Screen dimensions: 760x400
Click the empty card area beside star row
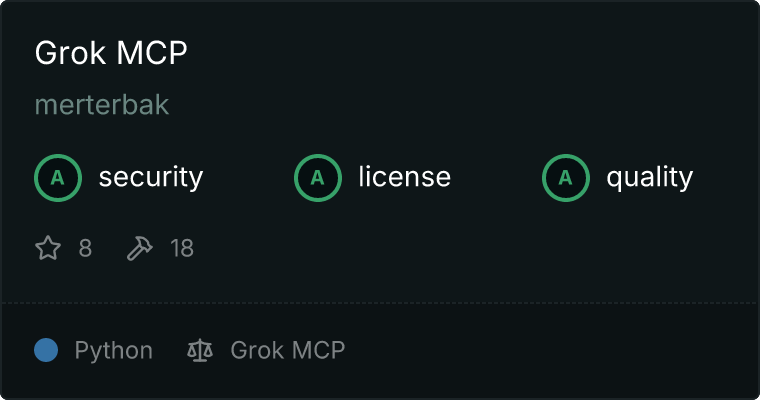pyautogui.click(x=475, y=248)
